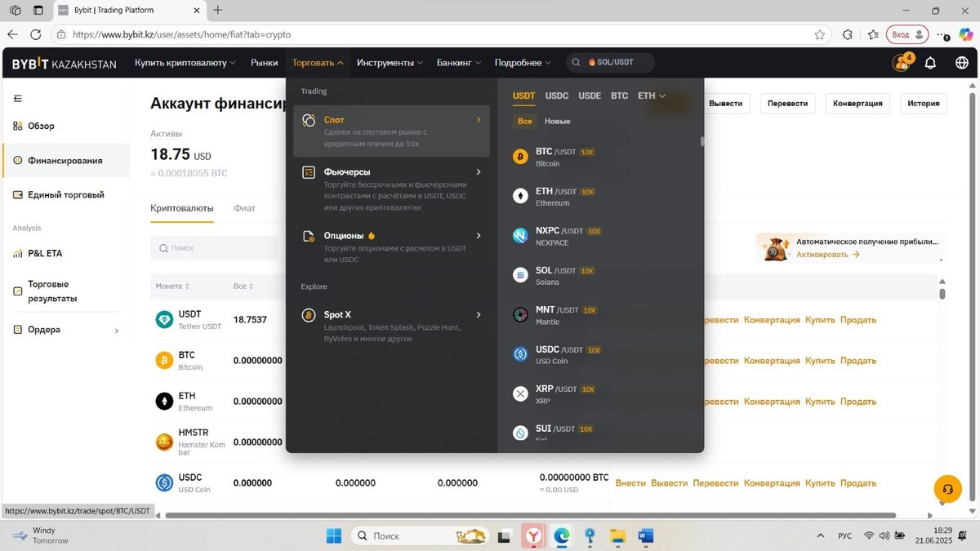Sort the table by the Все column
The width and height of the screenshot is (980, 551).
(243, 287)
